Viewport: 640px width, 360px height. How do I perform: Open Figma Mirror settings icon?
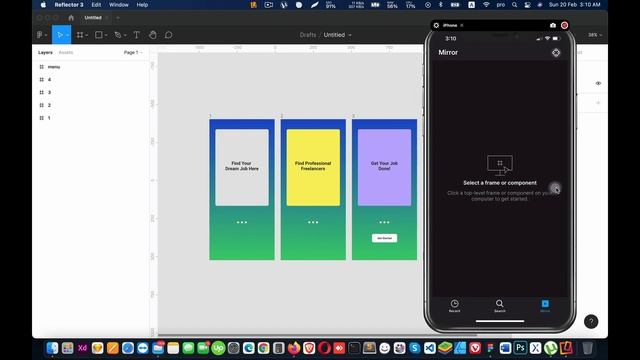click(556, 53)
